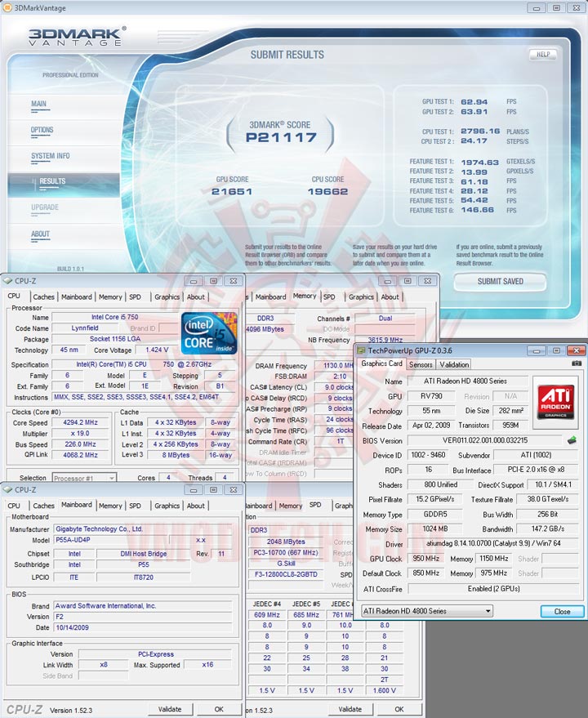This screenshot has height=718, width=588.
Task: Open OPTIONS in the 3DMark sidebar
Action: 42,130
